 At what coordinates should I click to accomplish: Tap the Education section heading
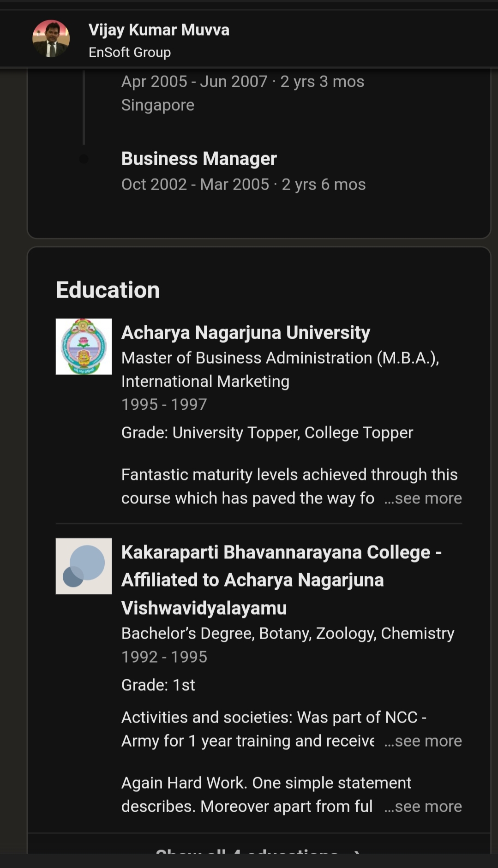click(108, 290)
